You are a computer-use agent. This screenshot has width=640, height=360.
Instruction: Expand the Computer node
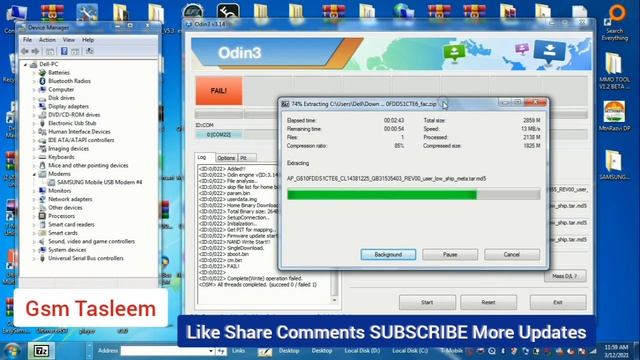click(34, 89)
